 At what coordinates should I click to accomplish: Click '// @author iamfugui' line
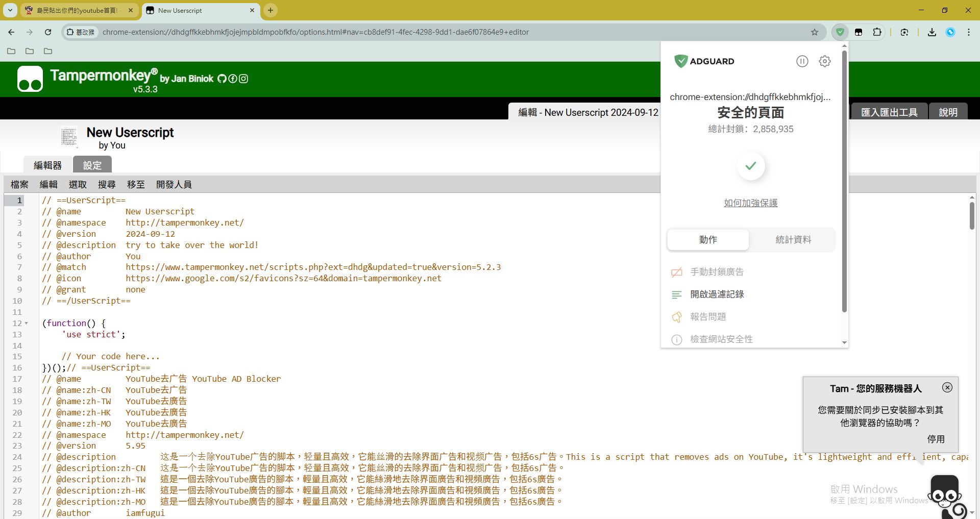click(x=103, y=513)
